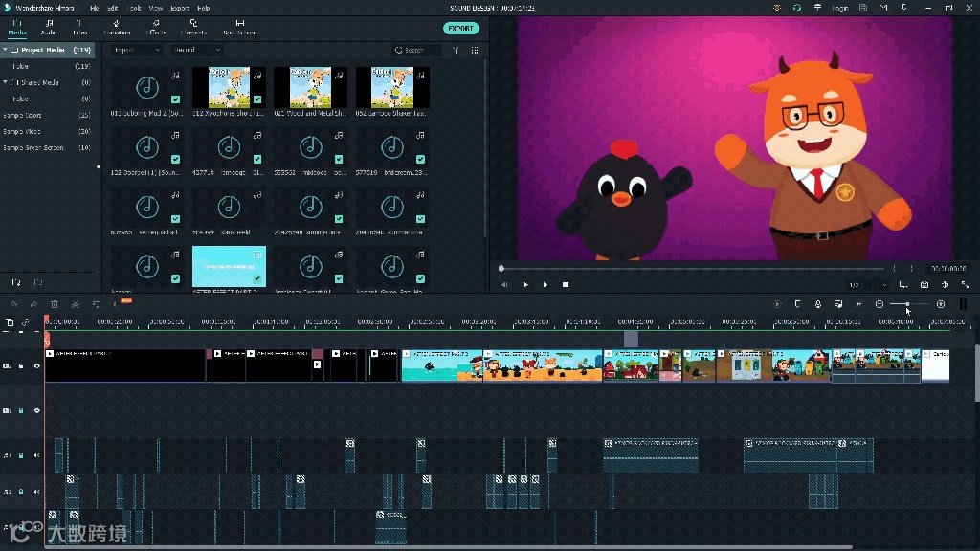Click the preview volume icon

945,285
